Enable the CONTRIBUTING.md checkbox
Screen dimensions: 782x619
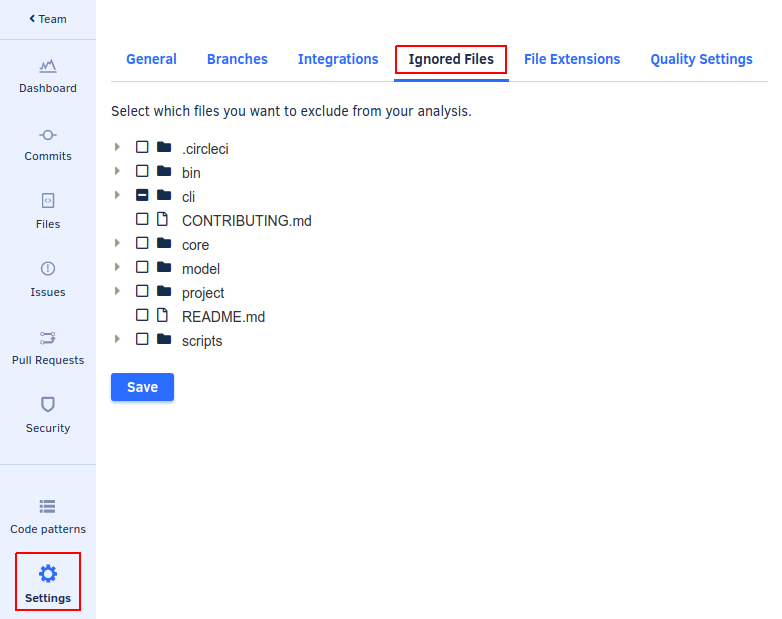pos(142,219)
